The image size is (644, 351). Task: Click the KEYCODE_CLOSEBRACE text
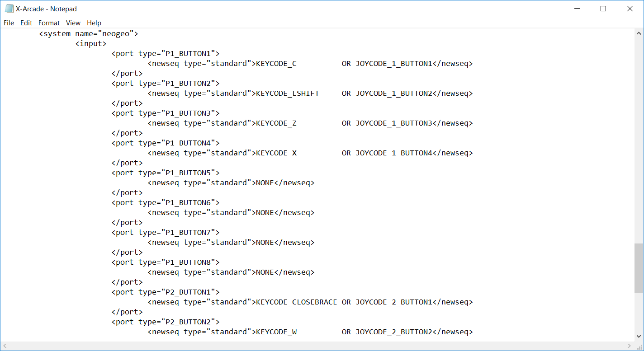click(297, 302)
